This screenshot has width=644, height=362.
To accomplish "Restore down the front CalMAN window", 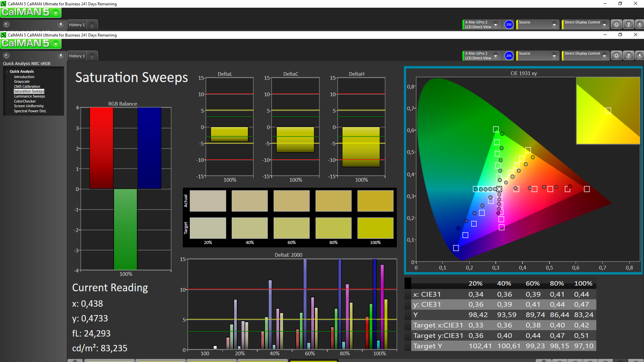I will pos(620,35).
